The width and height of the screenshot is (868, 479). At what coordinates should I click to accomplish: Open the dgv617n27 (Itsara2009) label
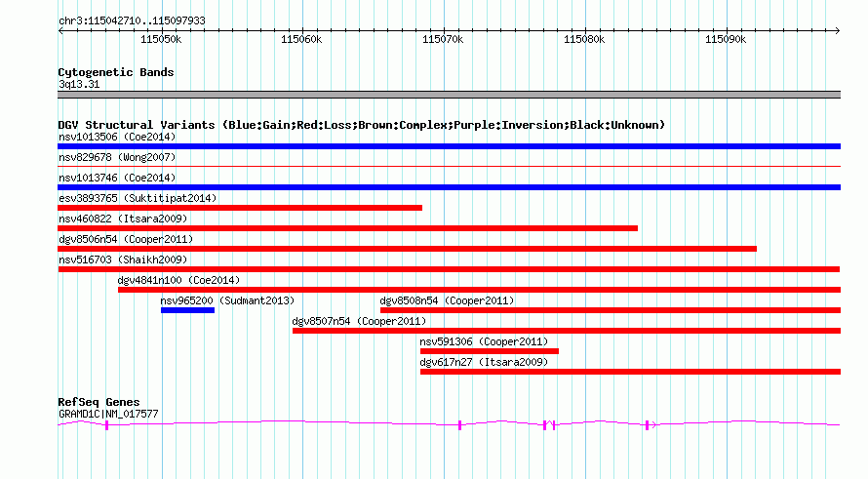coord(484,362)
